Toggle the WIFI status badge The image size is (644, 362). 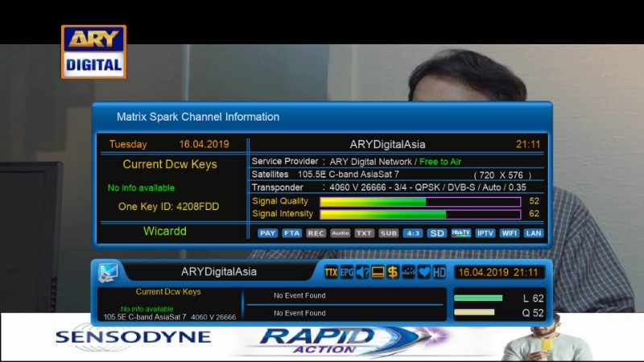point(509,233)
